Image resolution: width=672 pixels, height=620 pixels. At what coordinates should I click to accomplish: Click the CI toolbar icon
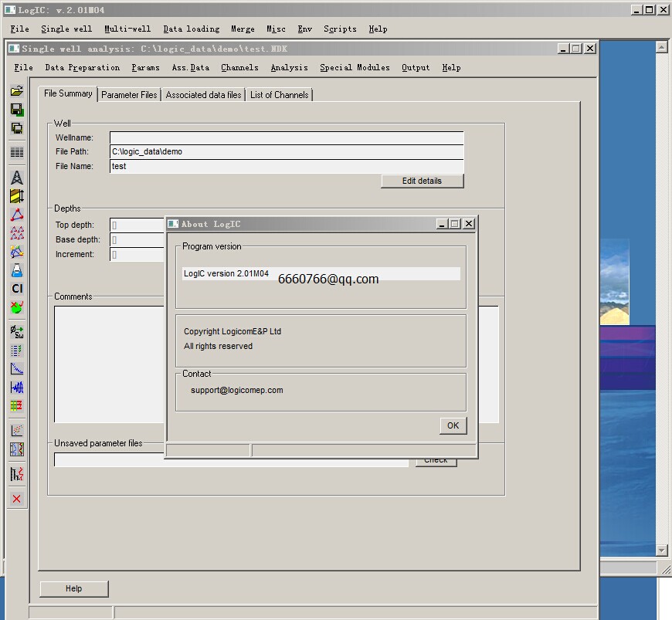tap(17, 289)
